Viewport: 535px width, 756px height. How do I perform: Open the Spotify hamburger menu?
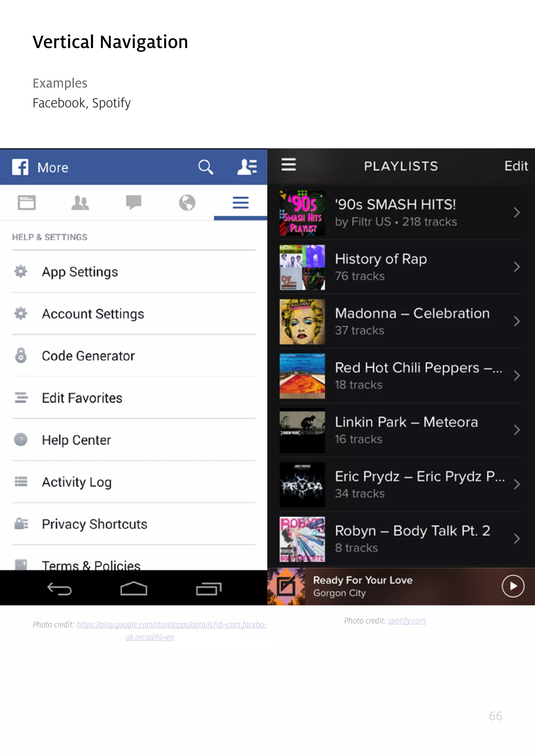[x=289, y=165]
